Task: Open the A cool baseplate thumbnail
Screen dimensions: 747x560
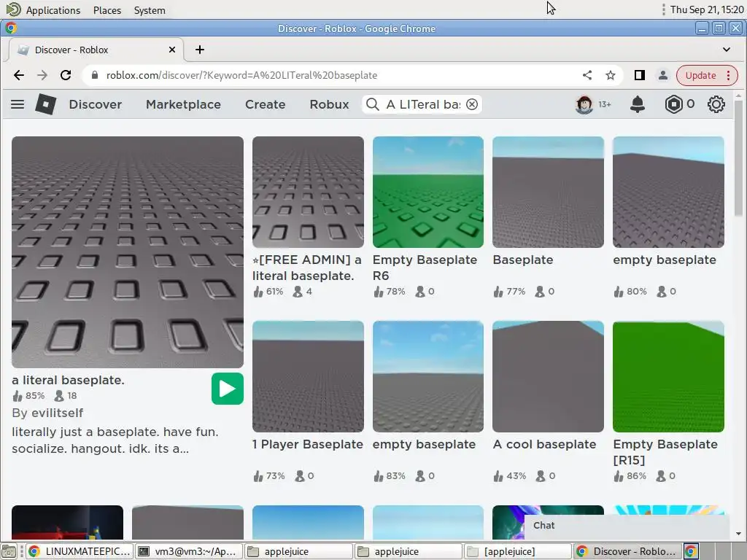Action: [549, 377]
